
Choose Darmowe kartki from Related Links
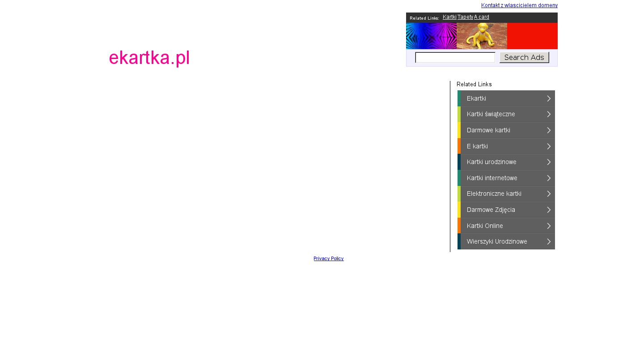(x=506, y=130)
